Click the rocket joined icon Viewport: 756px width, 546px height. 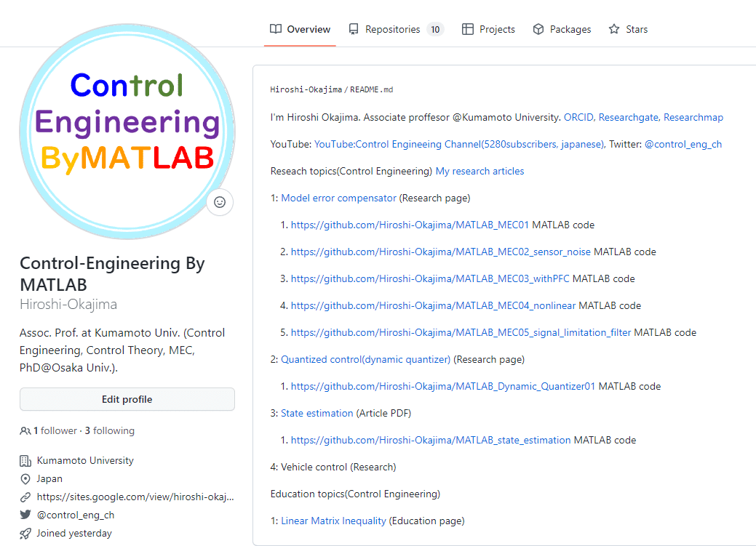[x=25, y=534]
